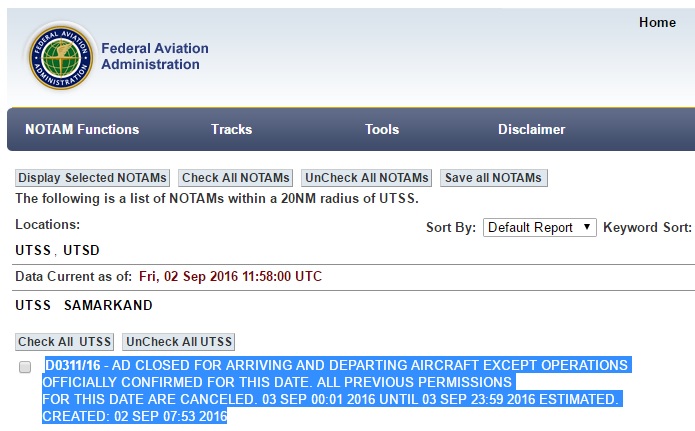Viewport: 695px width, 431px height.
Task: Expand the Sort By Default Report dropdown
Action: coord(540,227)
